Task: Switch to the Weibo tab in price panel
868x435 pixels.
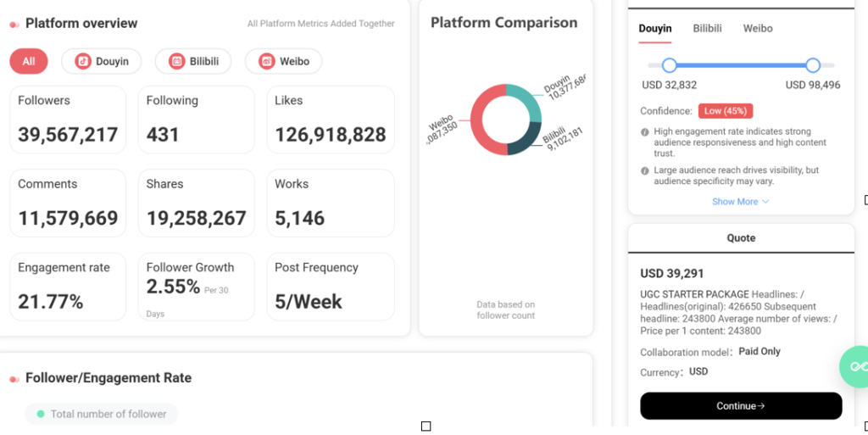Action: (758, 28)
